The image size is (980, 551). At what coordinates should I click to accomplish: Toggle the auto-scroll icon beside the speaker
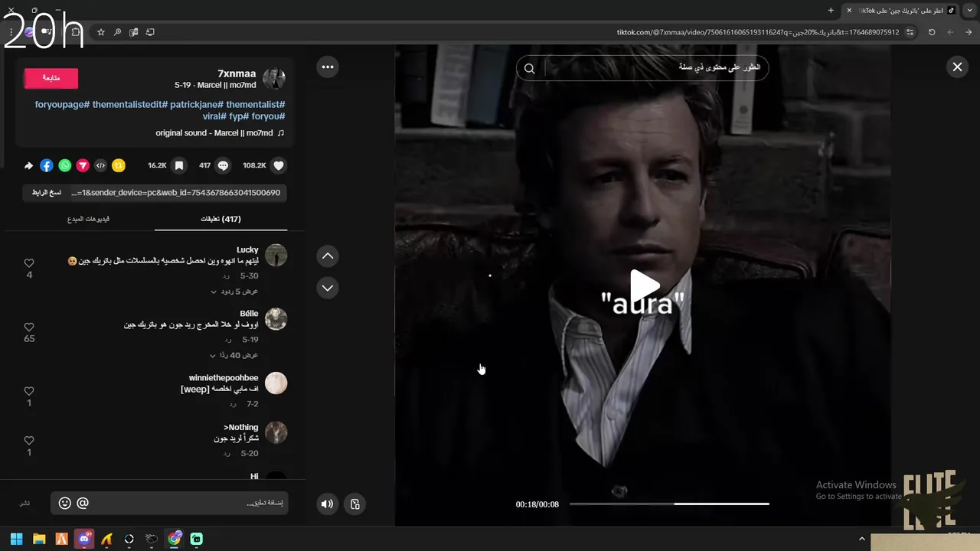pos(355,504)
